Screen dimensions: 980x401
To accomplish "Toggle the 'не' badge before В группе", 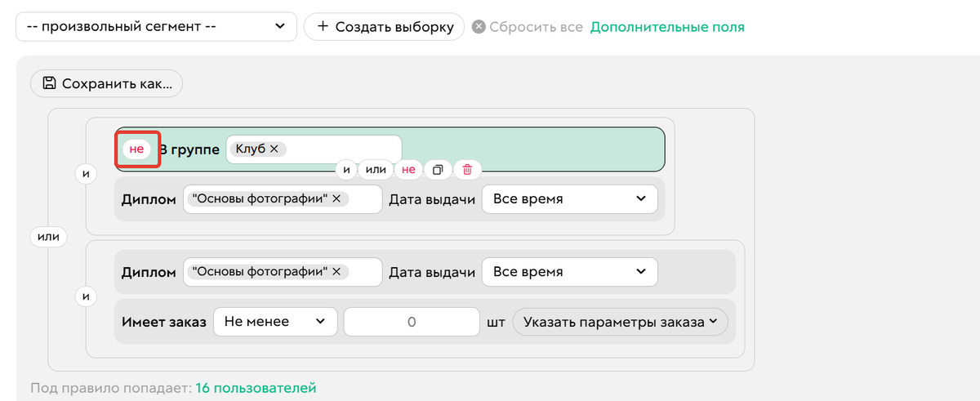I will coord(136,149).
